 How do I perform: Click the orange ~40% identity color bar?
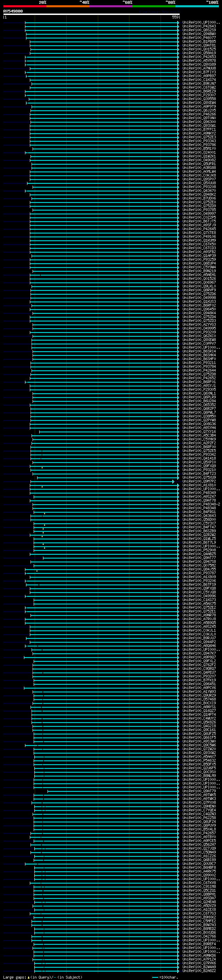pos(68,7)
